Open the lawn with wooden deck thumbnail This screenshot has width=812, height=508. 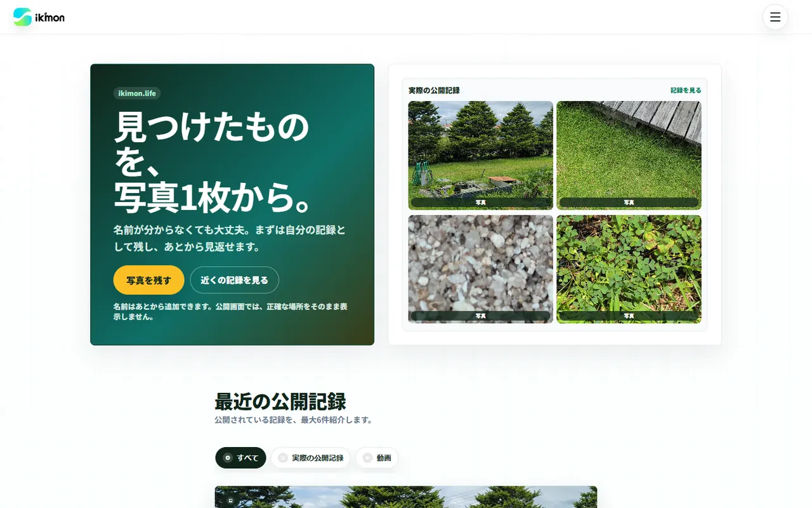pyautogui.click(x=629, y=156)
